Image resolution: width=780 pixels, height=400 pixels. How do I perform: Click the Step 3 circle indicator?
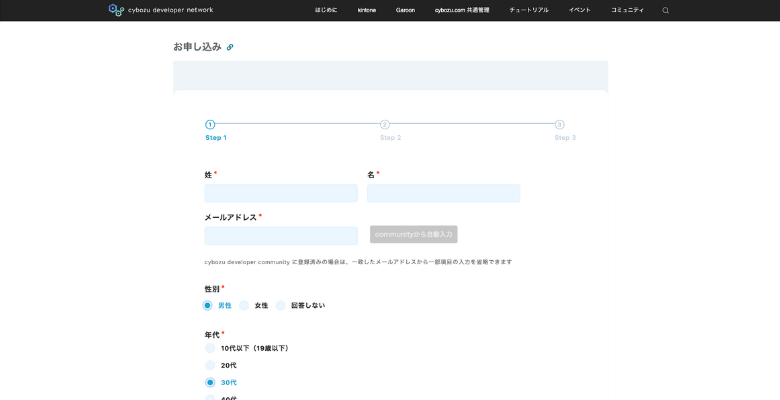point(559,125)
